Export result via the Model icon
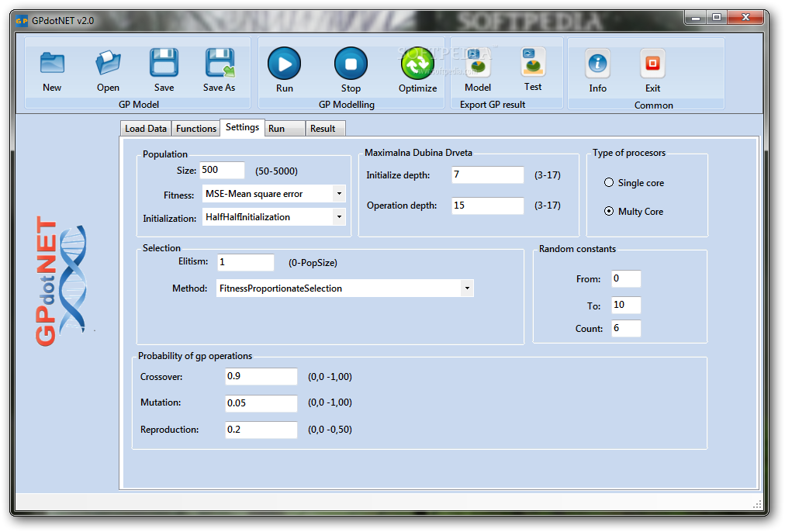The image size is (785, 532). pyautogui.click(x=478, y=63)
